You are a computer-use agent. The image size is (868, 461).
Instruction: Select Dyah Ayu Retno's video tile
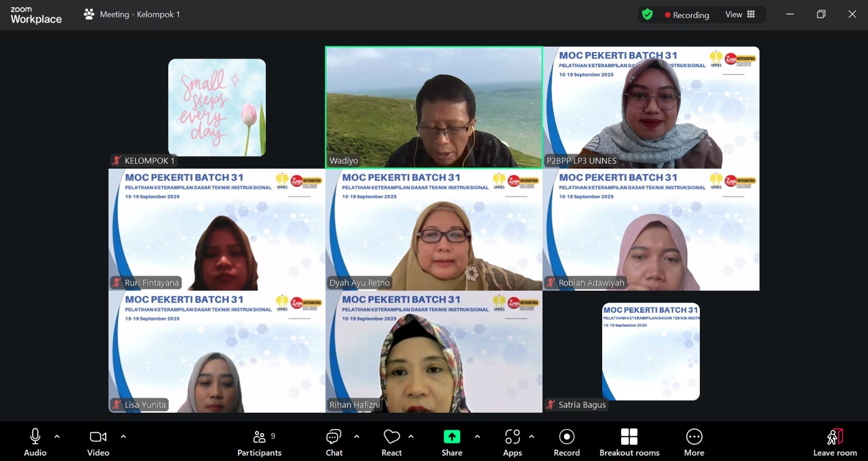pyautogui.click(x=434, y=229)
